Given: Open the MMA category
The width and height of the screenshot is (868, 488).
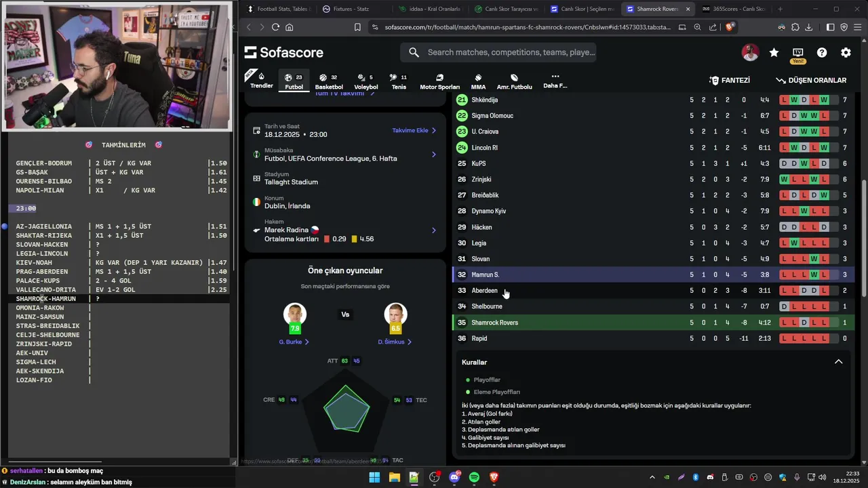Looking at the screenshot, I should 478,81.
